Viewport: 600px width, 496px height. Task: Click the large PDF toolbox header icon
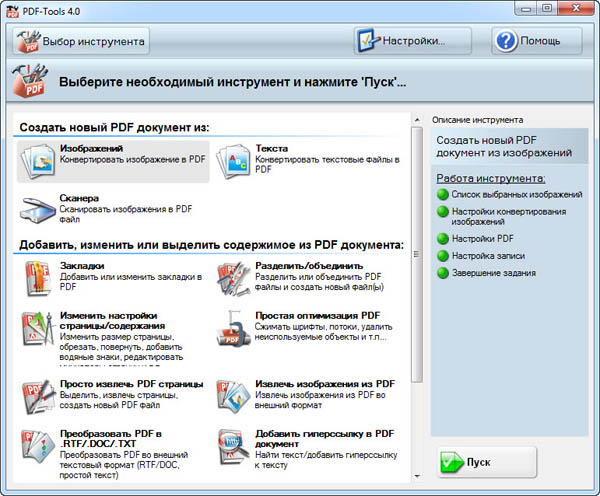[x=31, y=81]
